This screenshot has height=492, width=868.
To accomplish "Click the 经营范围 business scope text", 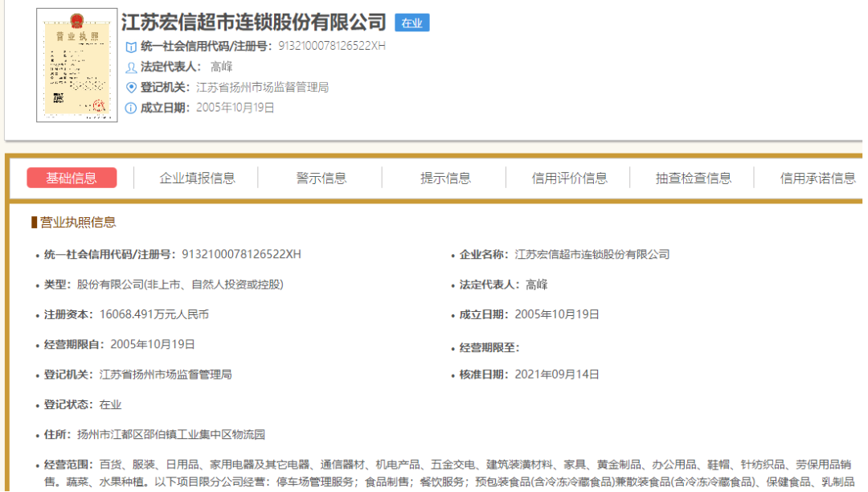I will tap(449, 474).
